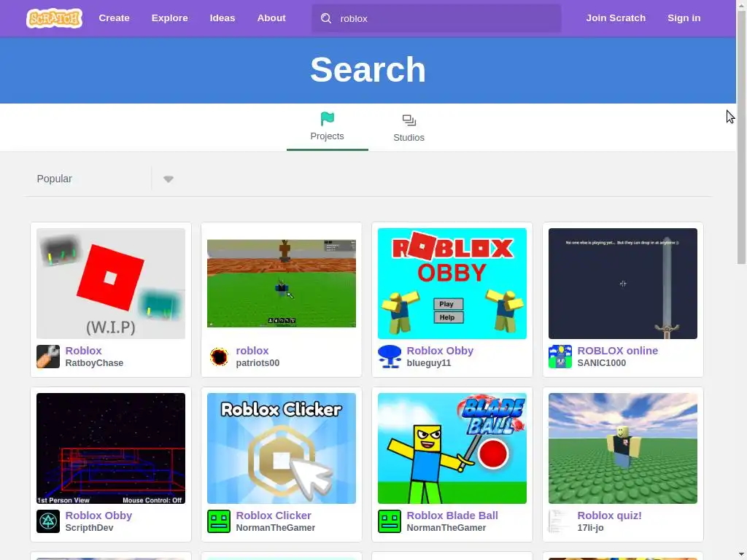
Task: Open RatboyChase username
Action: pyautogui.click(x=94, y=363)
